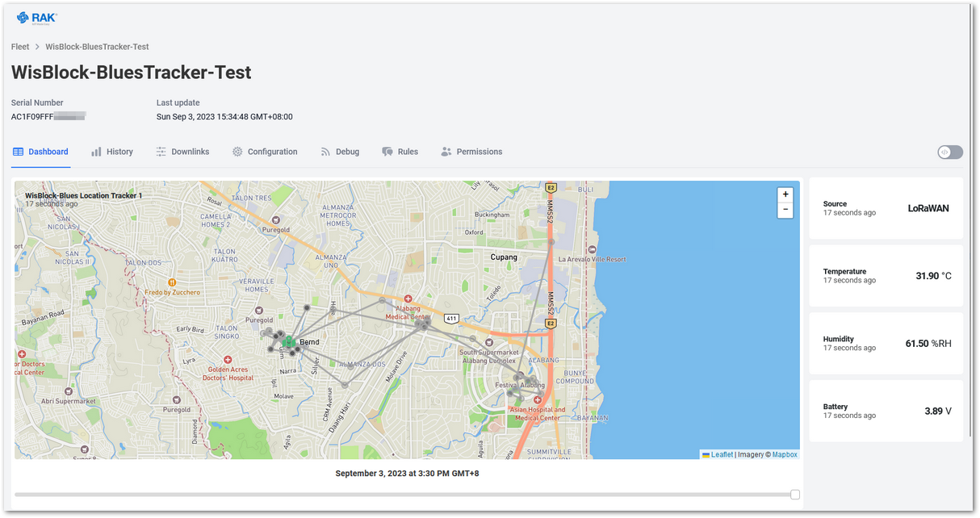
Task: Open the Configuration tab
Action: point(265,152)
